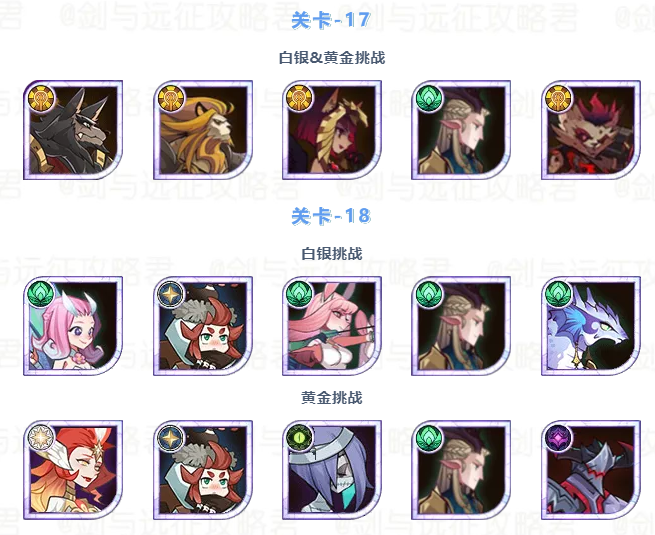Image resolution: width=655 pixels, height=535 pixels.
Task: Click the gold faction badge on wolf portrait
Action: click(41, 98)
